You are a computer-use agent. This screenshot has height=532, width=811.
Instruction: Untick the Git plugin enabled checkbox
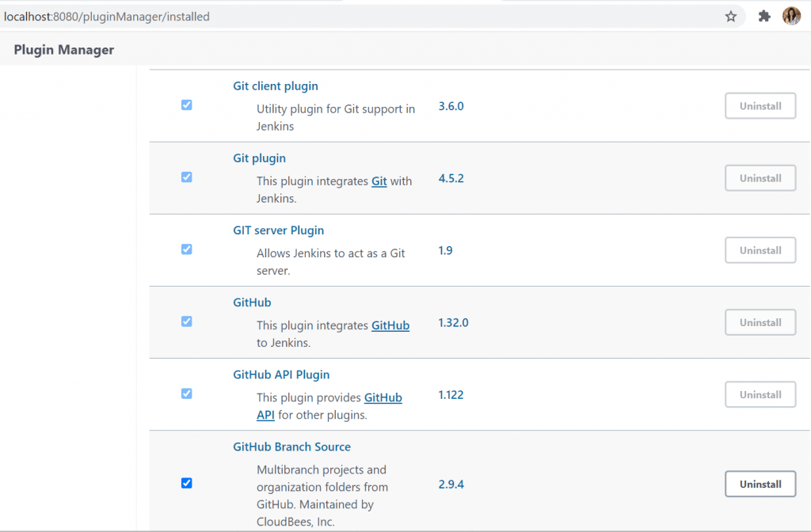click(186, 177)
